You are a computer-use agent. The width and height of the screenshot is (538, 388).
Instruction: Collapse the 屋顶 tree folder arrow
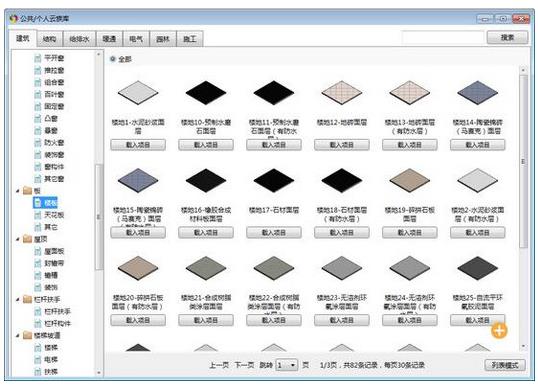[17, 239]
